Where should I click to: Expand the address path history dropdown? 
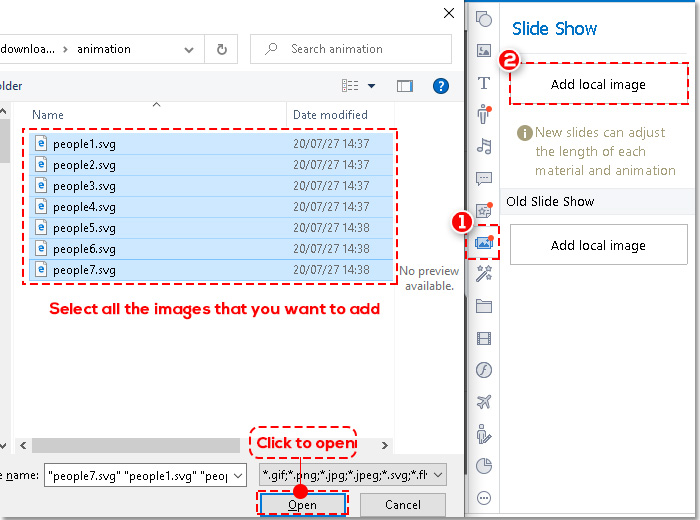click(189, 50)
